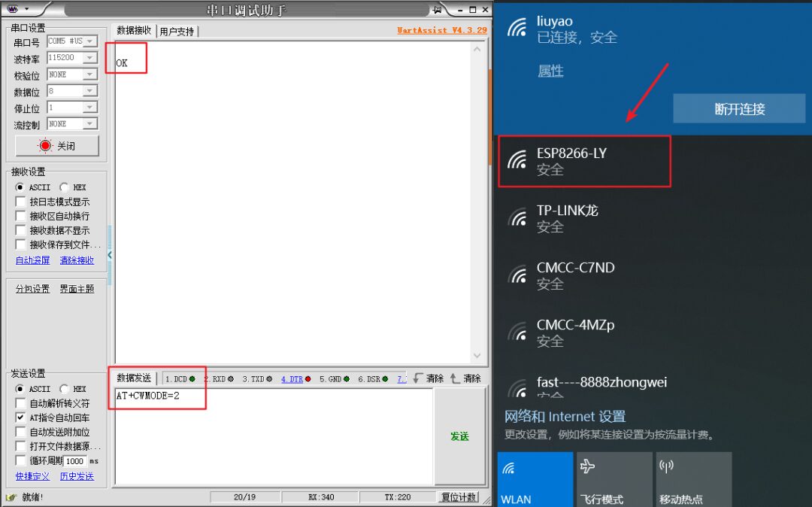Open the 历史发送 link

[77, 476]
